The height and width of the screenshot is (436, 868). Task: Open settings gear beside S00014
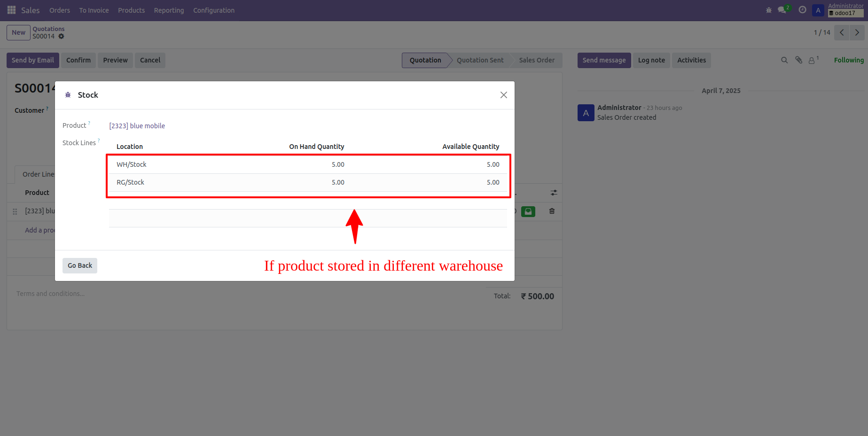[x=61, y=36]
